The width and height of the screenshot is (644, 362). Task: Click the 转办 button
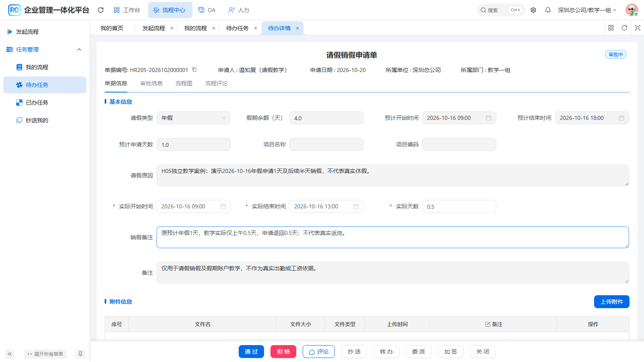386,352
